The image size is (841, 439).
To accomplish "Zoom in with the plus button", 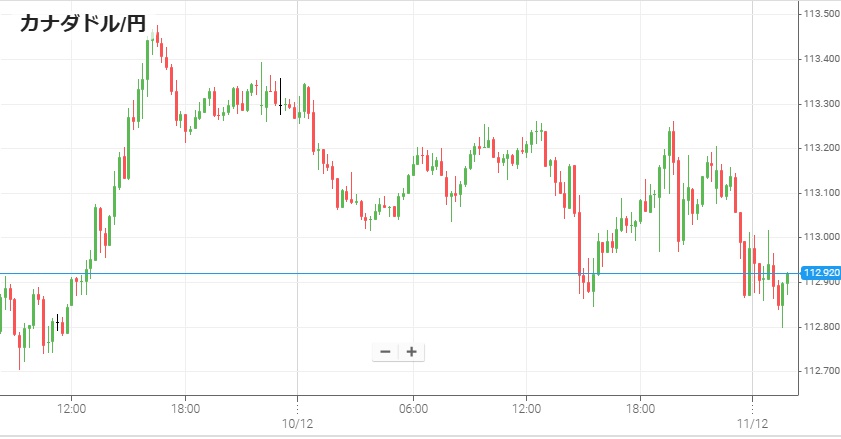I will pyautogui.click(x=411, y=352).
